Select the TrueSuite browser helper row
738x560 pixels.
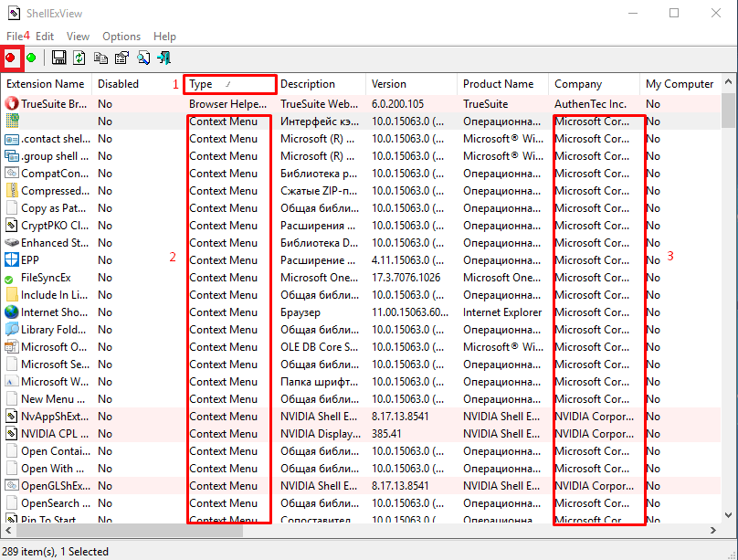click(x=46, y=104)
